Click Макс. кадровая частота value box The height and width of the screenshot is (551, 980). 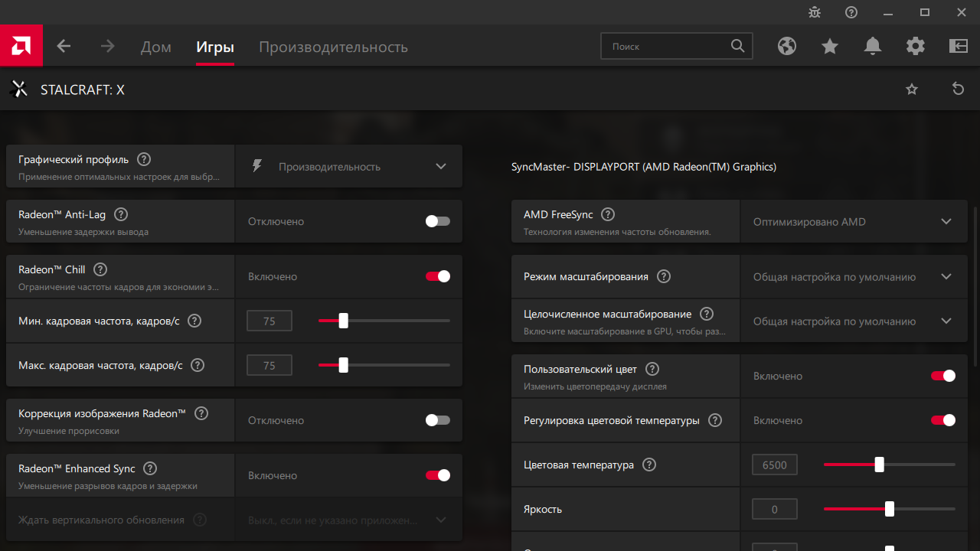(x=269, y=365)
